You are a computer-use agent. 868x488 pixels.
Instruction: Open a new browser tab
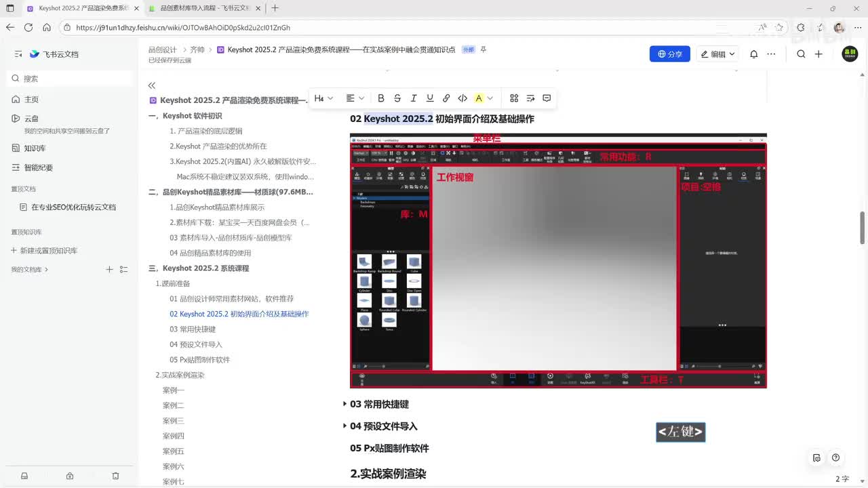(275, 8)
